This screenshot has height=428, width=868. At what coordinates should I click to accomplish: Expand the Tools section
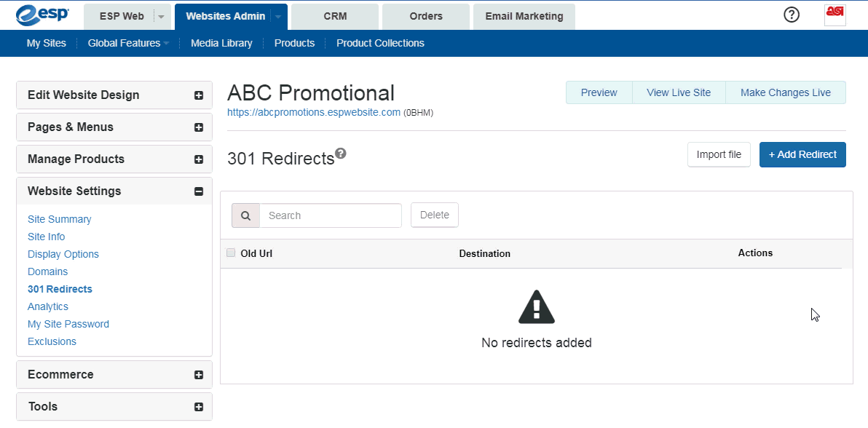click(x=114, y=407)
